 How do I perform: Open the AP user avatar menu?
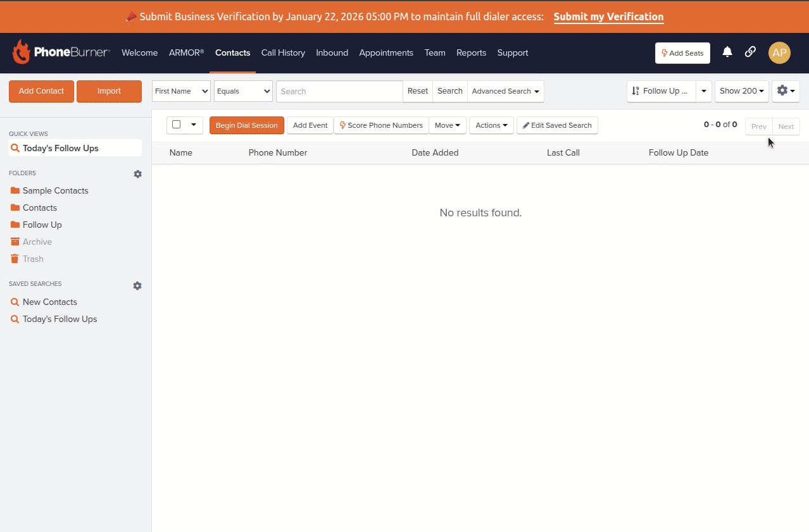coord(779,53)
